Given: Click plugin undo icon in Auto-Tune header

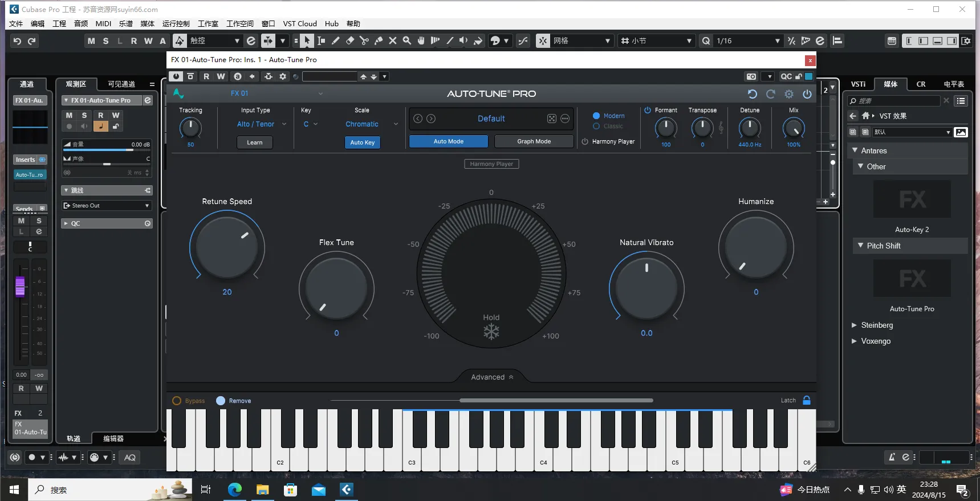Looking at the screenshot, I should click(x=753, y=94).
